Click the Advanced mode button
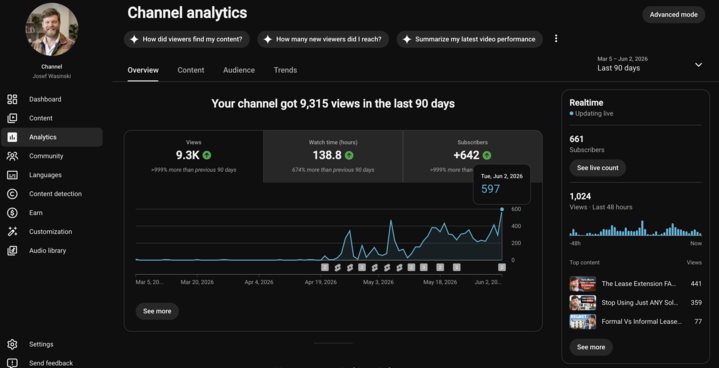Image resolution: width=719 pixels, height=368 pixels. click(x=674, y=15)
